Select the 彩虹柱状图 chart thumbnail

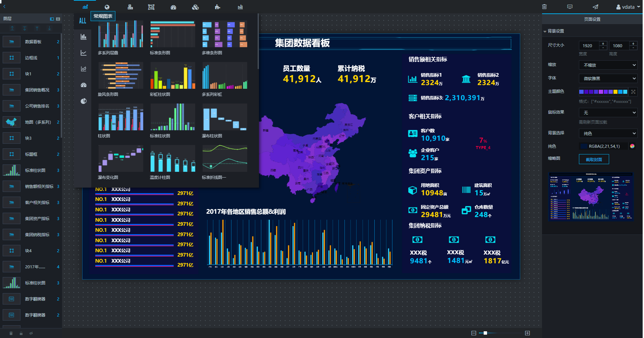172,76
